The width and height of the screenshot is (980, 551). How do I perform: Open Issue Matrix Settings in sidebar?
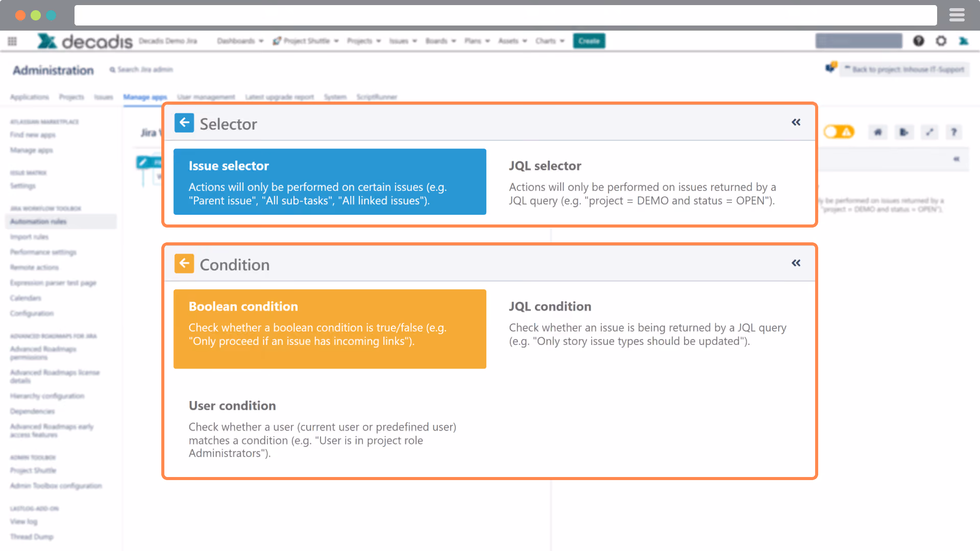tap(23, 186)
